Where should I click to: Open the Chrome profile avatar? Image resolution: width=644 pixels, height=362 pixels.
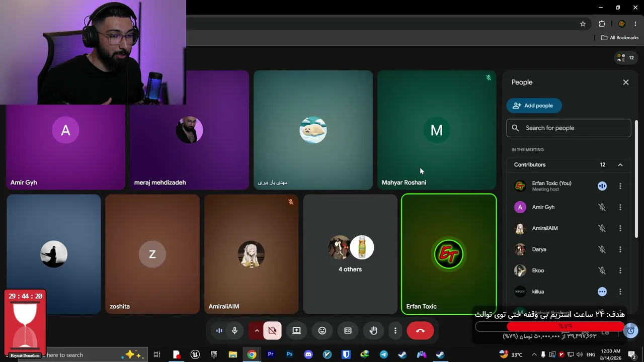[x=621, y=24]
